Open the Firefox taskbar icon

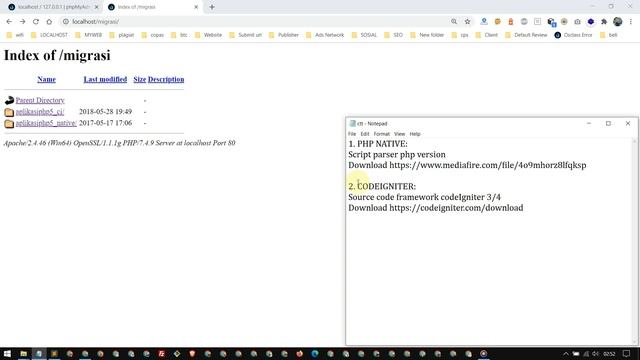[x=300, y=353]
